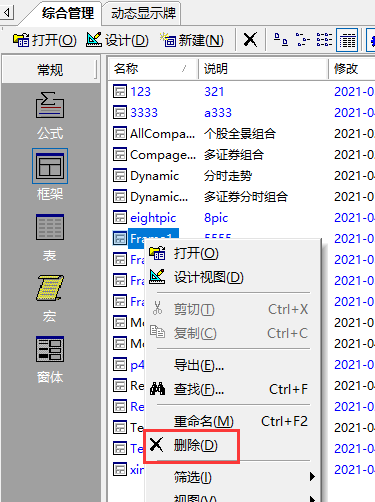Click the 8pic description cell
This screenshot has height=502, width=375.
tap(216, 218)
